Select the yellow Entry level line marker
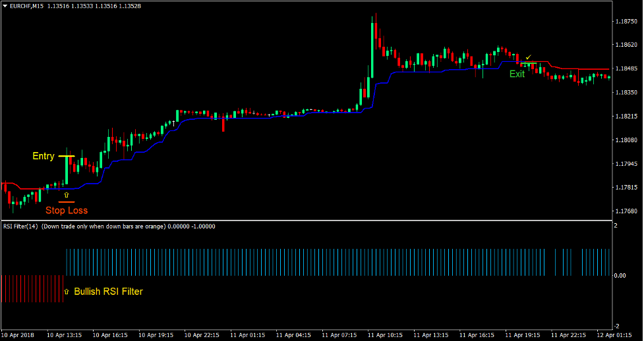The image size is (644, 341). click(x=66, y=156)
